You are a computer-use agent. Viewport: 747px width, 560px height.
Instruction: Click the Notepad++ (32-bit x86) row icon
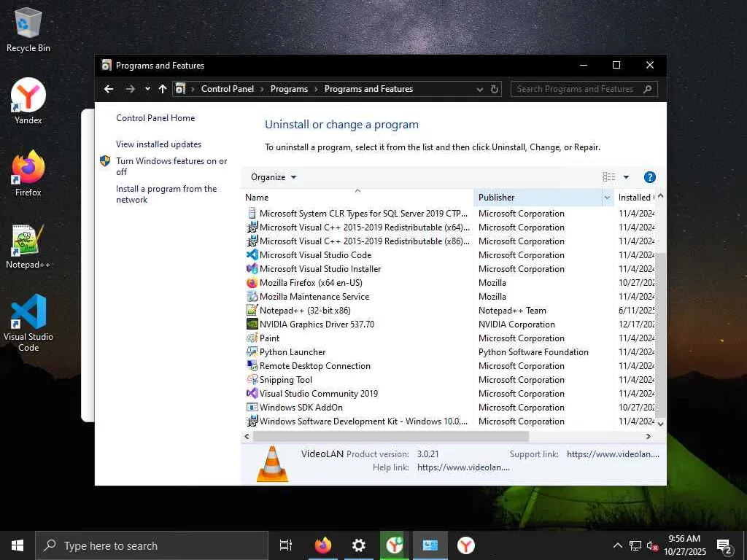tap(252, 310)
